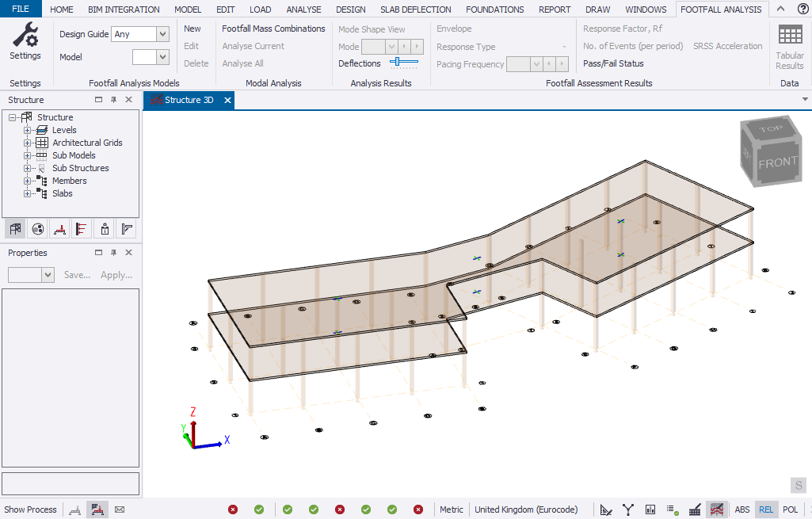Click the Structure tree view icon
This screenshot has width=812, height=519.
coord(14,230)
